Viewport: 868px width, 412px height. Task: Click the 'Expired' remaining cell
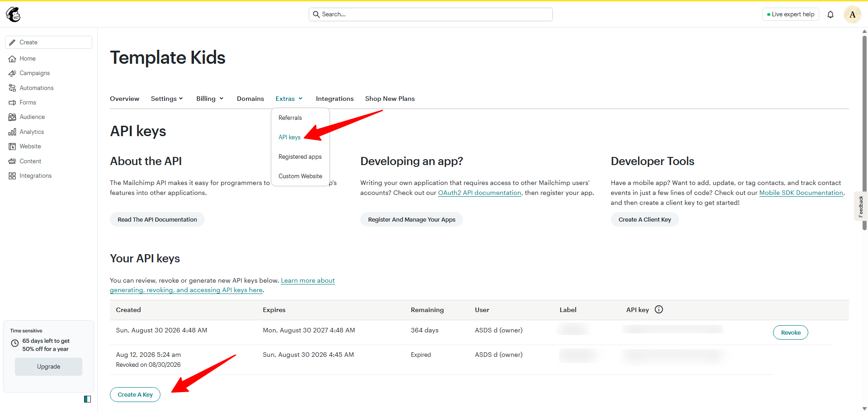point(421,355)
